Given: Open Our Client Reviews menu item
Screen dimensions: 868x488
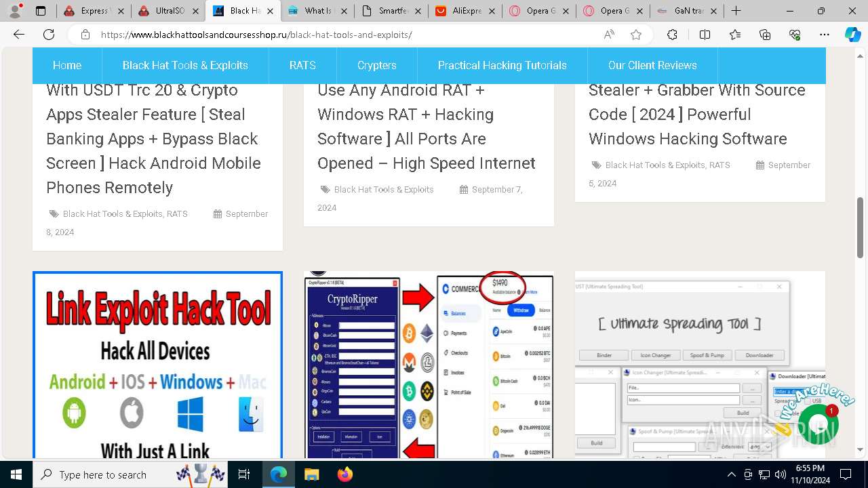Looking at the screenshot, I should (652, 66).
